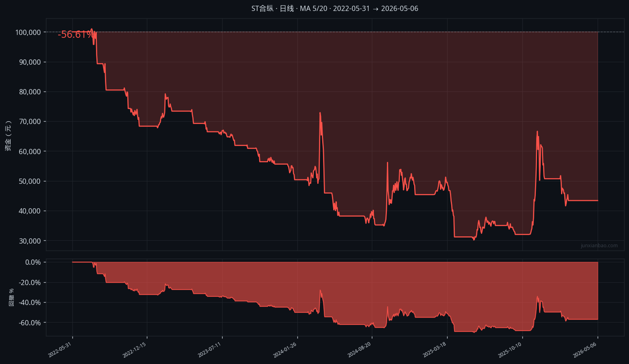The width and height of the screenshot is (629, 364).
Task: Click the 0.0% drawdown axis tick
Action: [33, 262]
